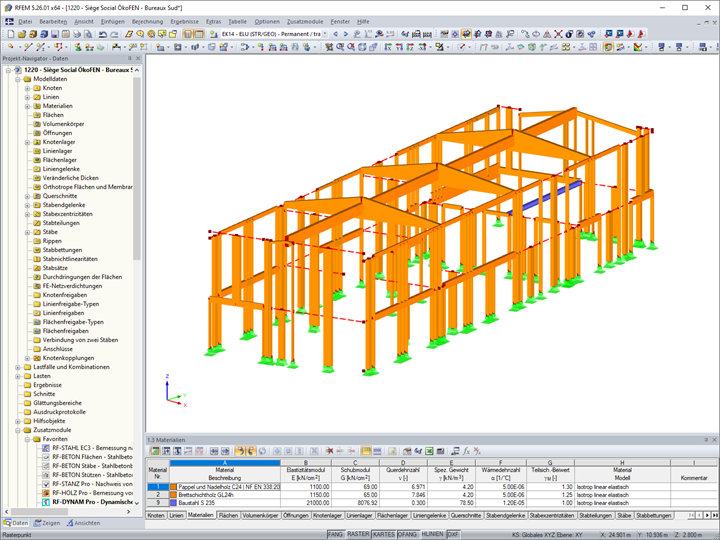
Task: Click the orange color swatch of material 1
Action: (x=174, y=487)
